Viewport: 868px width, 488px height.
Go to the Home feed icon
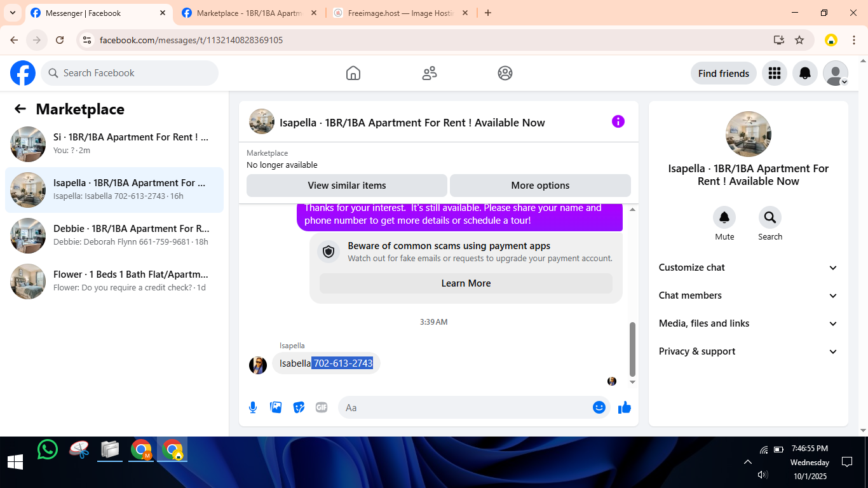(x=353, y=73)
